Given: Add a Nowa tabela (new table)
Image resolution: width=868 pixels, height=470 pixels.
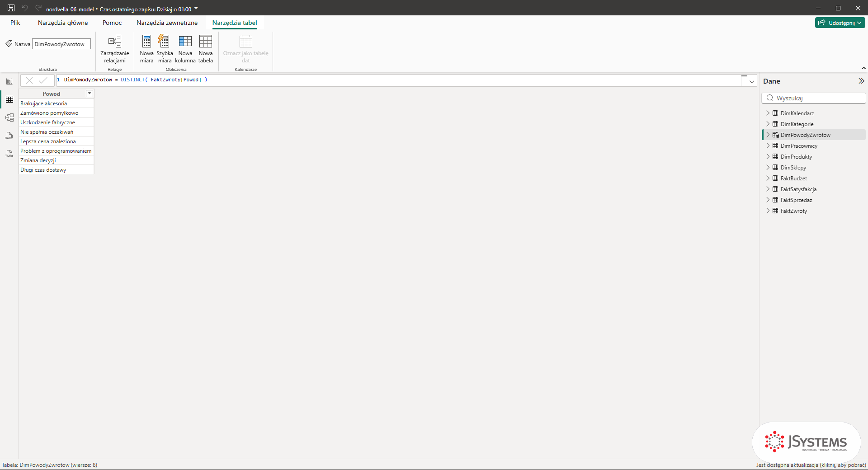Looking at the screenshot, I should [x=206, y=49].
